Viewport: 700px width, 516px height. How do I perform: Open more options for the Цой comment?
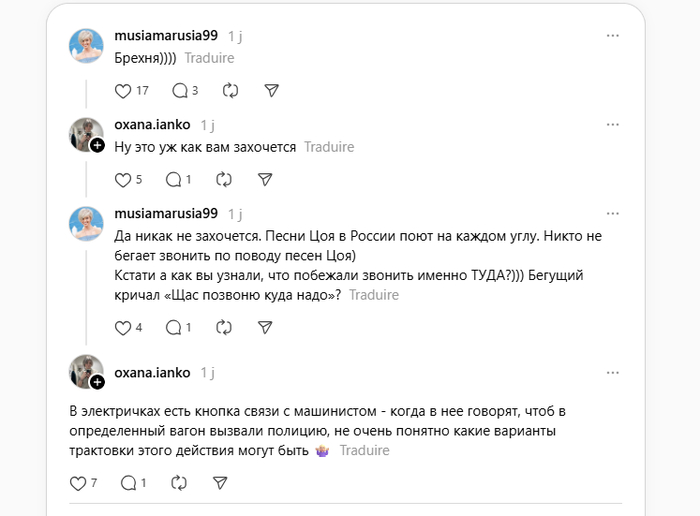click(612, 213)
